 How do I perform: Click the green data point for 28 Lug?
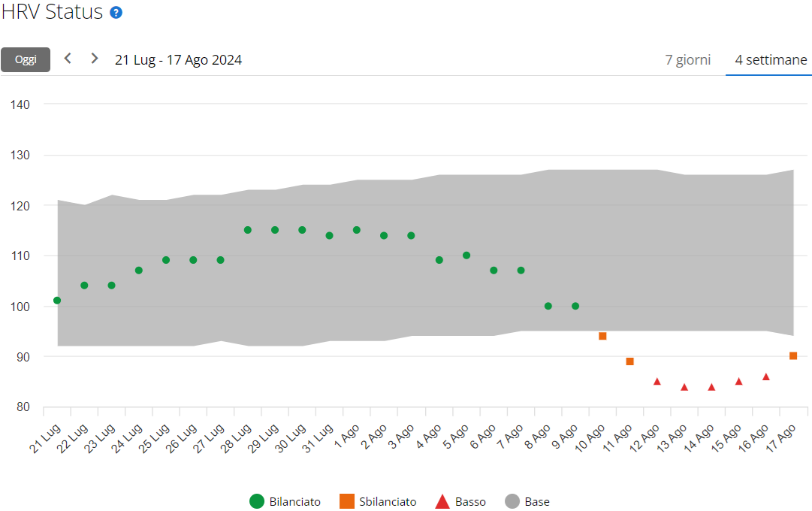(x=248, y=230)
